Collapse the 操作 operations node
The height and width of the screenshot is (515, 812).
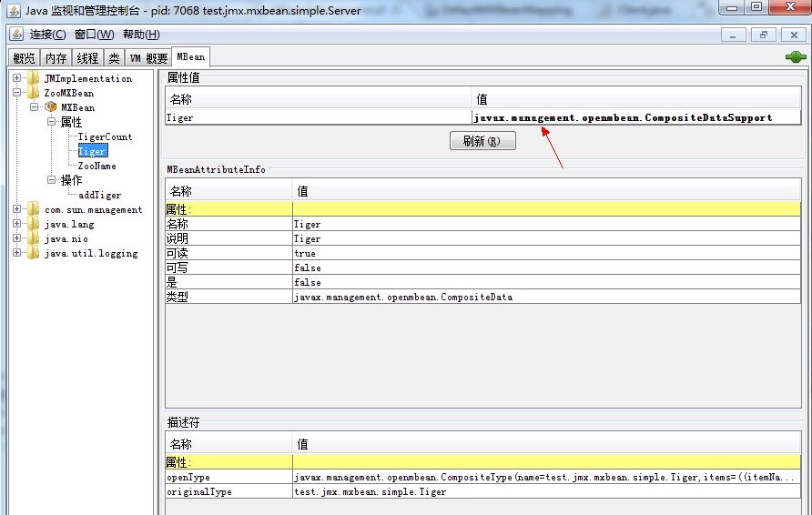[52, 179]
